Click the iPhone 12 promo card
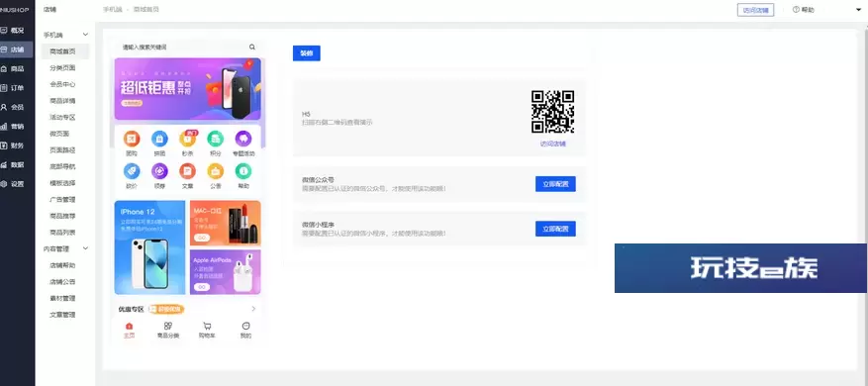The width and height of the screenshot is (868, 386). point(150,247)
